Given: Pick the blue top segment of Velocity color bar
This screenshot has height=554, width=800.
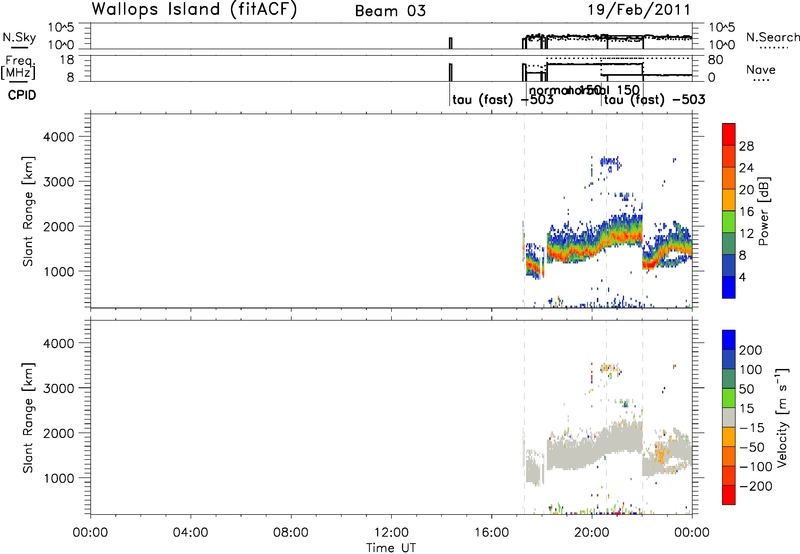Looking at the screenshot, I should tap(729, 340).
